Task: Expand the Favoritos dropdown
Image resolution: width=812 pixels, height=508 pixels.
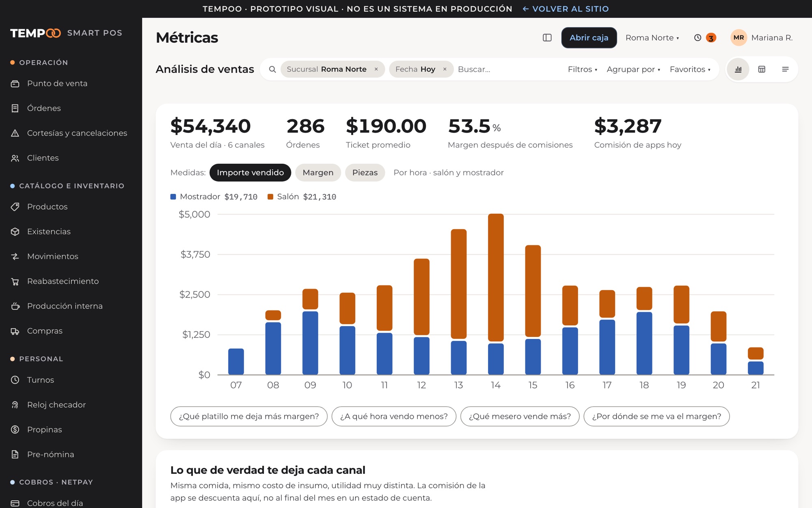Action: coord(690,69)
